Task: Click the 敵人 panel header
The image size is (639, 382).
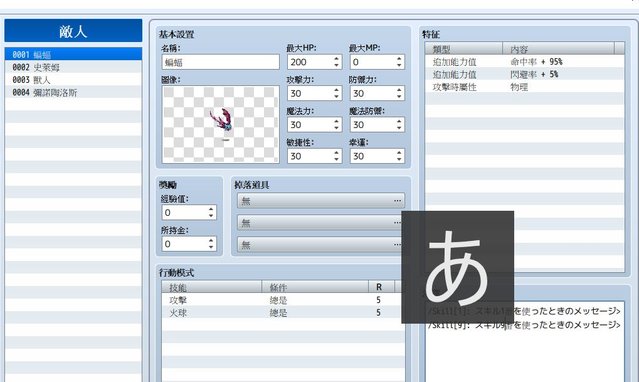Action: point(73,31)
